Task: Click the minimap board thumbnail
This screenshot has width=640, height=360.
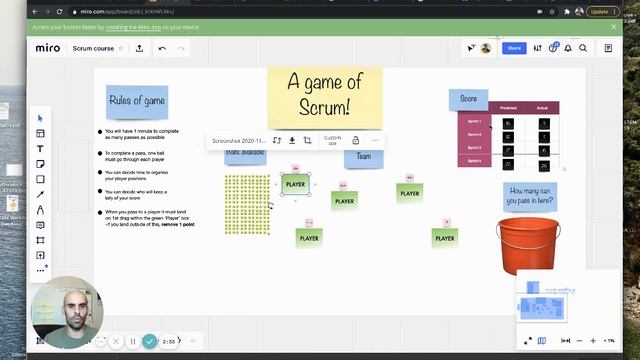Action: coord(542,308)
